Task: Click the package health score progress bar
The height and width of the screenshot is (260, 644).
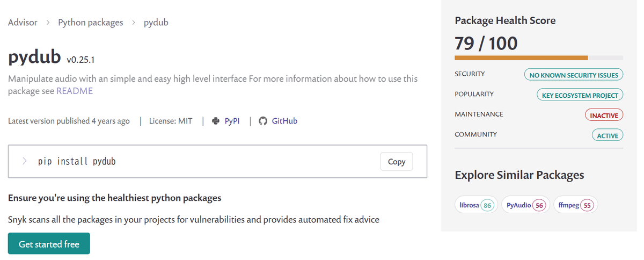Action: coord(538,57)
